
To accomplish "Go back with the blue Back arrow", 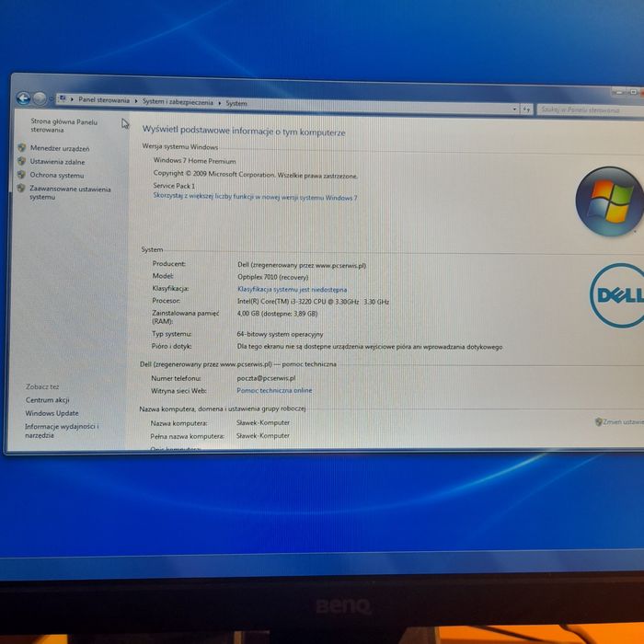I will click(x=23, y=98).
